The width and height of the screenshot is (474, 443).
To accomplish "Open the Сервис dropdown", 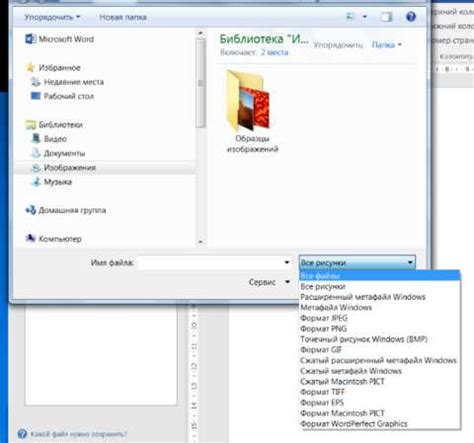I will coord(269,282).
